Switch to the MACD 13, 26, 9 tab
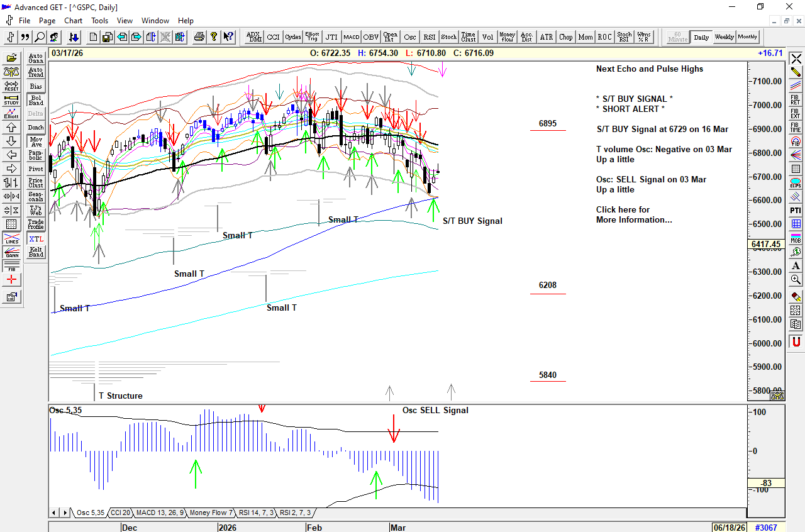Image resolution: width=805 pixels, height=532 pixels. click(x=160, y=513)
